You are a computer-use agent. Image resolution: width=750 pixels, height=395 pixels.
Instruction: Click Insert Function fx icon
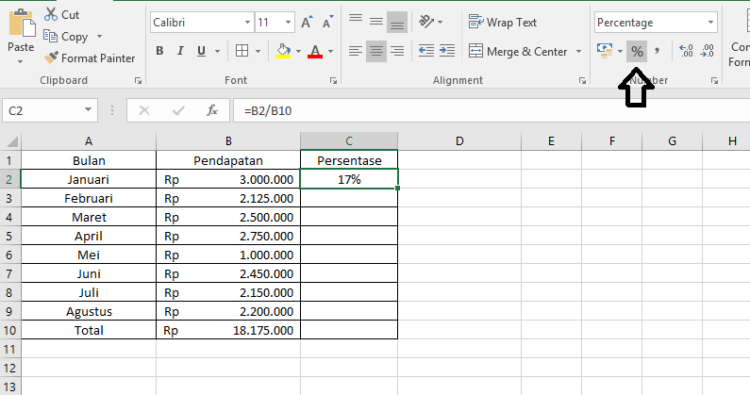click(x=212, y=110)
